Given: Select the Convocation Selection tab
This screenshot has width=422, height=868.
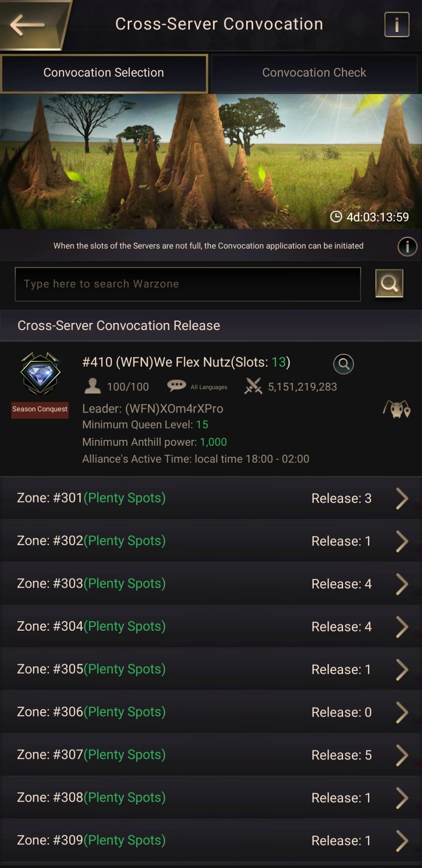Looking at the screenshot, I should click(104, 74).
